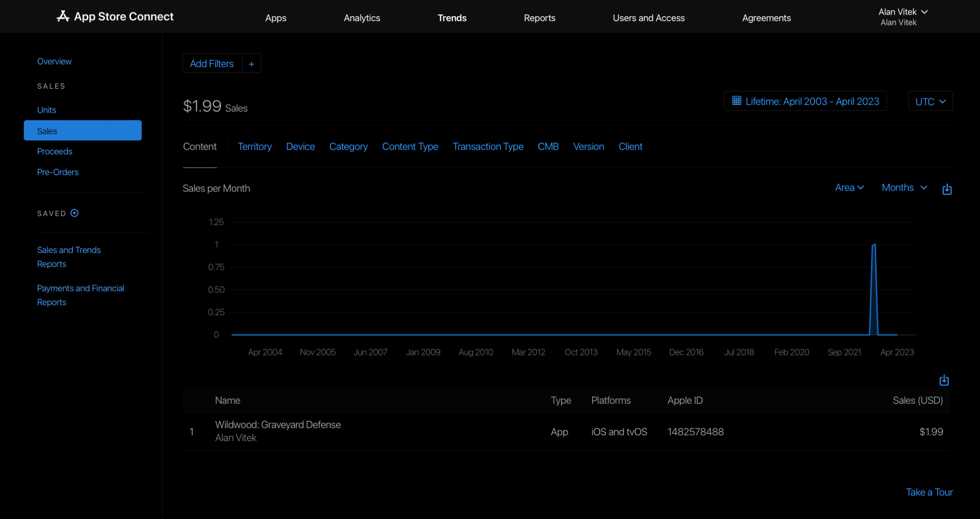Click the plus icon next to SAVED
This screenshot has height=519, width=980.
click(x=74, y=213)
